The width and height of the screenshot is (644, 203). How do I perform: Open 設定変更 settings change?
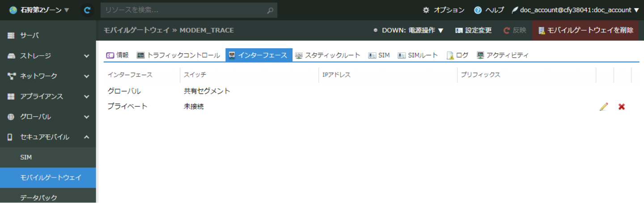473,30
